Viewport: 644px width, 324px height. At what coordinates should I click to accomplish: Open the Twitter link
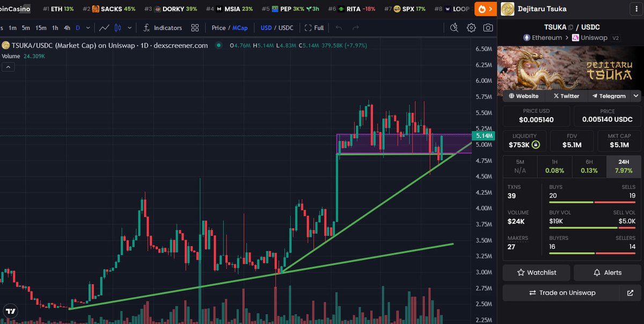click(x=566, y=96)
